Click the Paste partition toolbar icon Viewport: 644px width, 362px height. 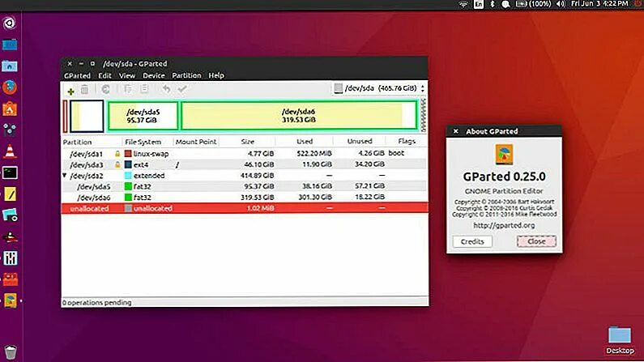(x=144, y=88)
